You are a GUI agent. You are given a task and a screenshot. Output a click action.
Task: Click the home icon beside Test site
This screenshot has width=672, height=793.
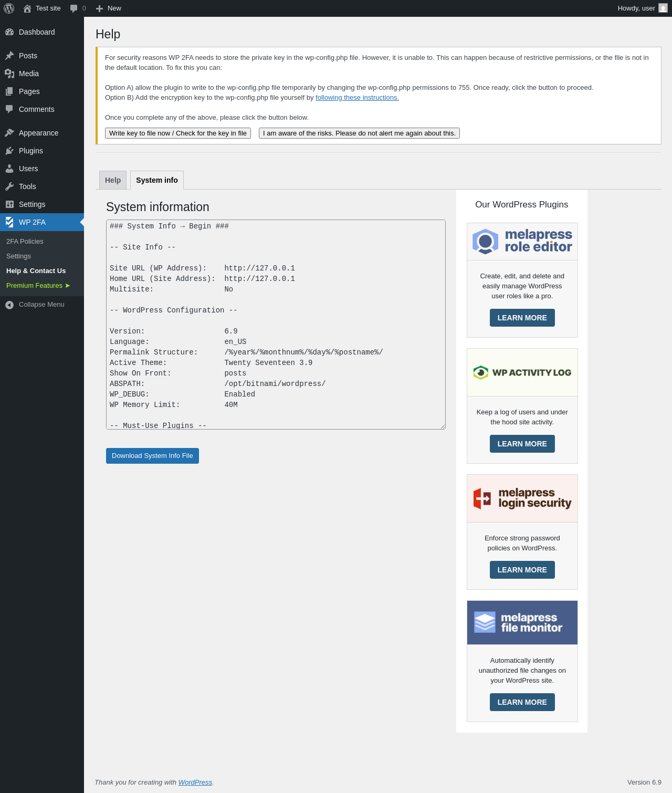[x=27, y=8]
